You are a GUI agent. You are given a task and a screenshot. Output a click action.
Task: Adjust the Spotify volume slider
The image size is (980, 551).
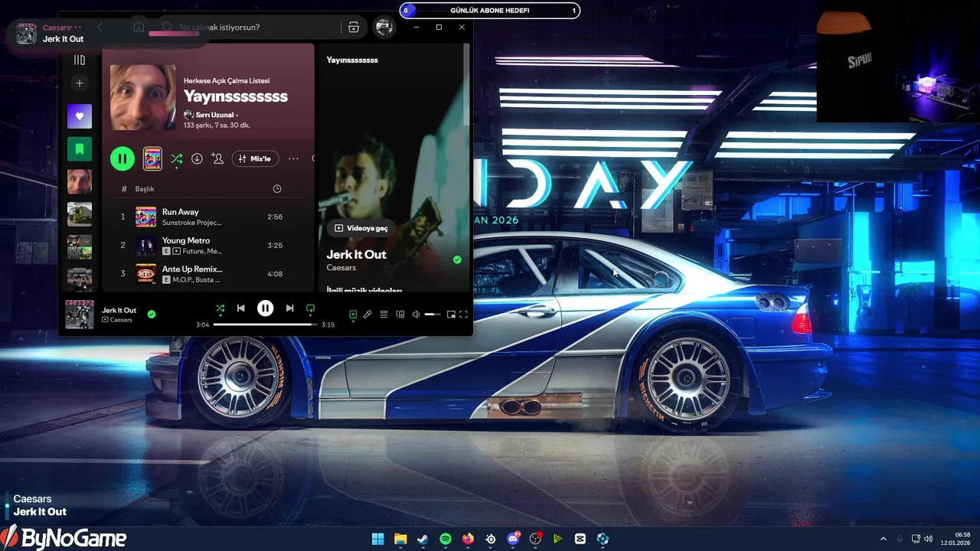tap(433, 315)
